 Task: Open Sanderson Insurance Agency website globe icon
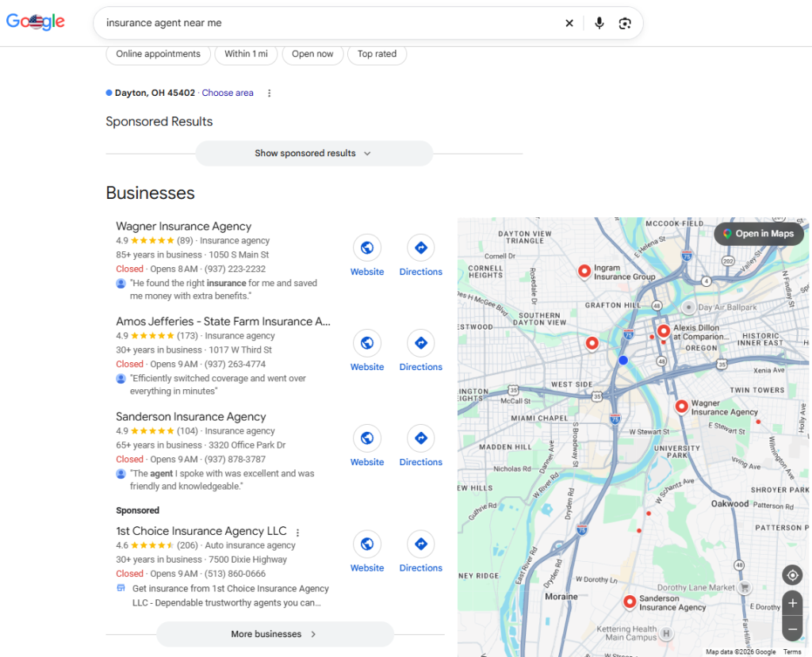click(367, 438)
